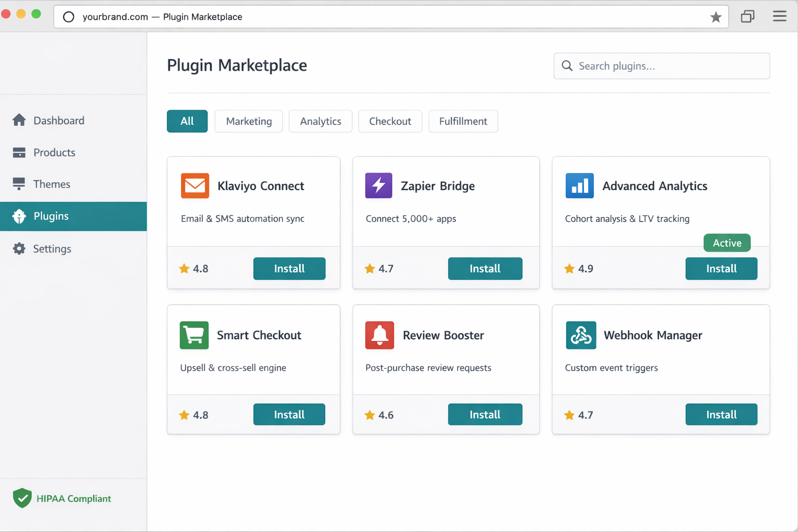Viewport: 798px width, 532px height.
Task: Click the search magnifier icon
Action: click(x=567, y=66)
